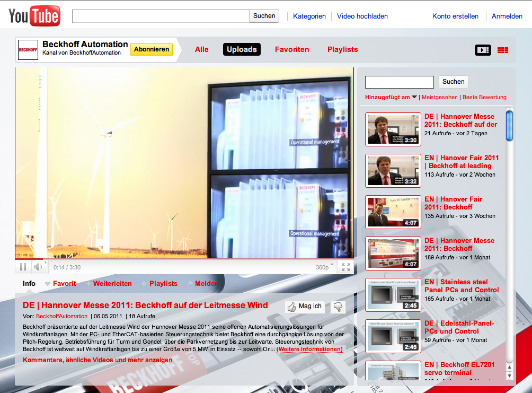This screenshot has height=393, width=532.
Task: Subscribe with the Abonnieren button
Action: 152,49
